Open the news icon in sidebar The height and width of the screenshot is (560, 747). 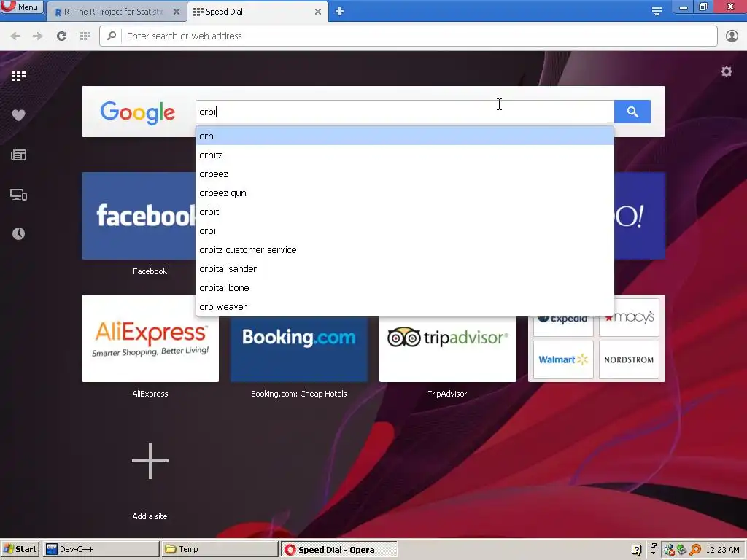pyautogui.click(x=18, y=155)
